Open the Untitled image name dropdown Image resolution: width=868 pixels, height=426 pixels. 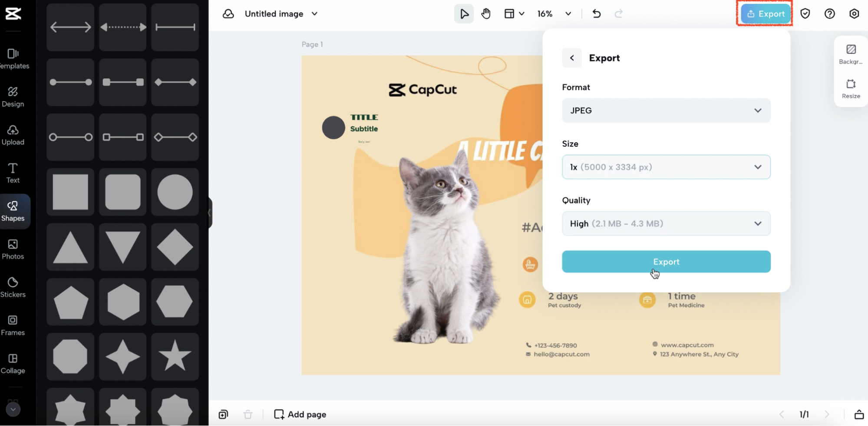[281, 14]
